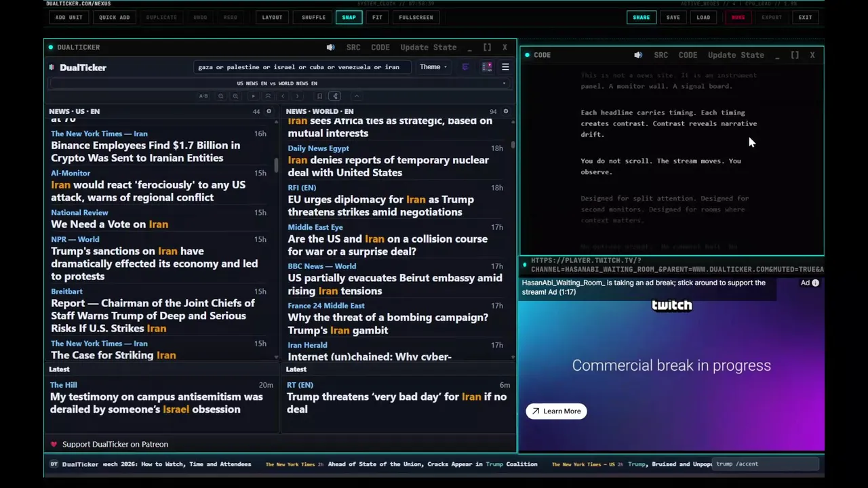Open settings gear for NEWS · US · EN column
868x488 pixels.
point(269,111)
